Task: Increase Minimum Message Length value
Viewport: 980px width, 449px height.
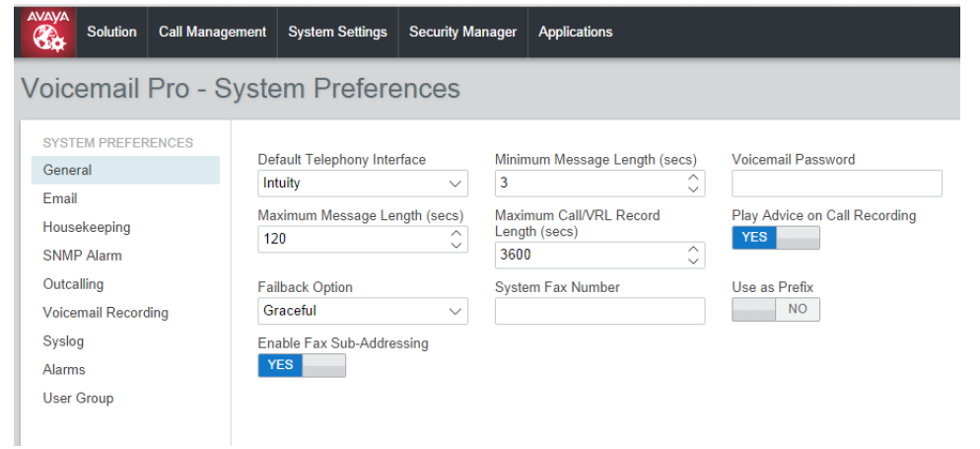Action: point(692,178)
